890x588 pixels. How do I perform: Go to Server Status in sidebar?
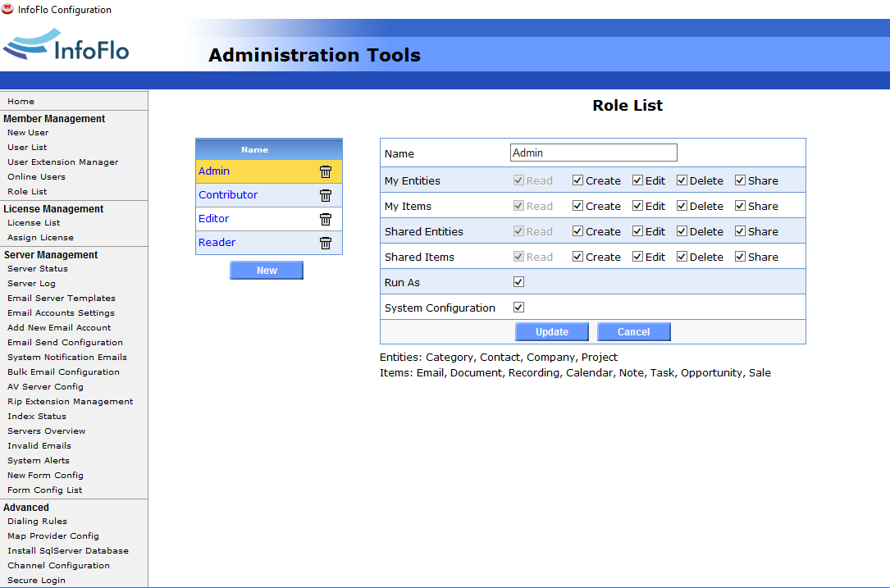coord(38,269)
